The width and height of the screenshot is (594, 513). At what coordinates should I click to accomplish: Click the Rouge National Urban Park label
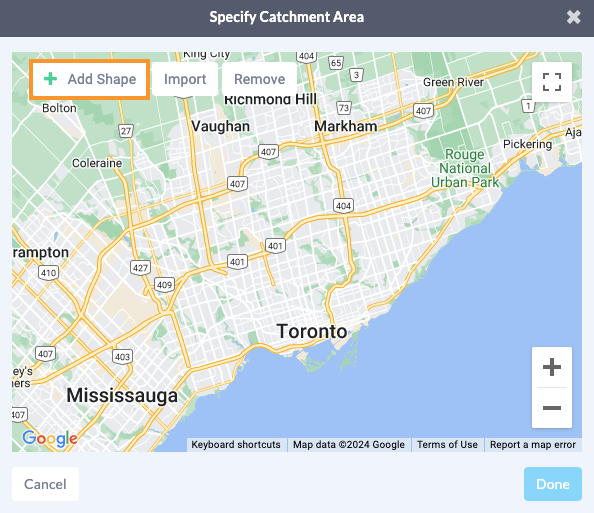(465, 168)
